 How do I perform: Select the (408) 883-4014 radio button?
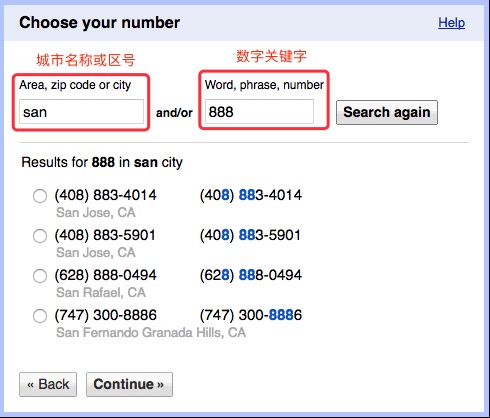40,196
